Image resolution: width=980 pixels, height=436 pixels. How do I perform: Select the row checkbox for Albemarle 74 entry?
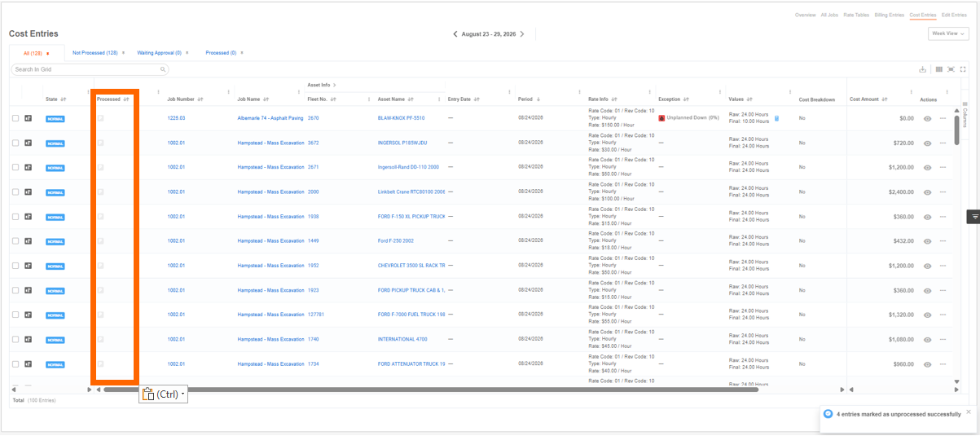click(x=15, y=118)
